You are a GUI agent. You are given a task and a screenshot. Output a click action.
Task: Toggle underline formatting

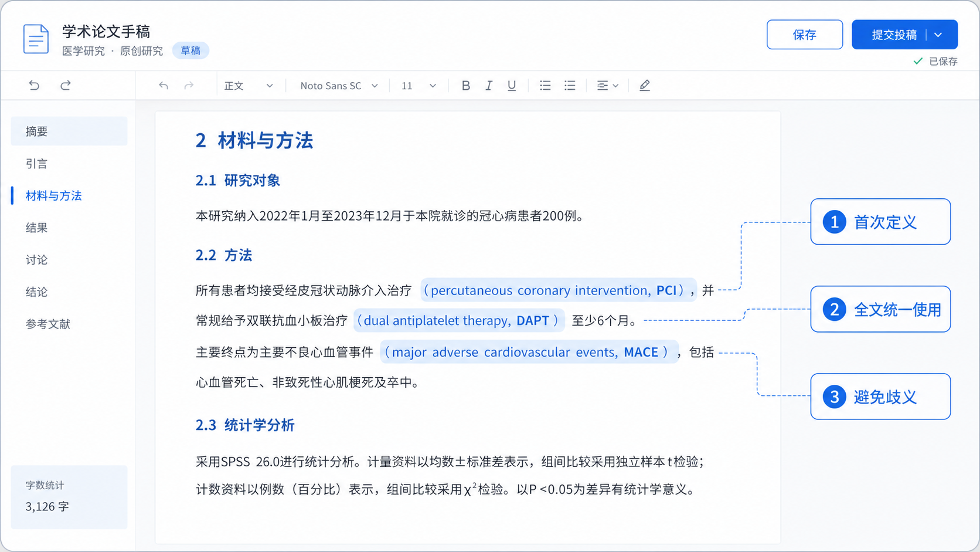(x=512, y=86)
